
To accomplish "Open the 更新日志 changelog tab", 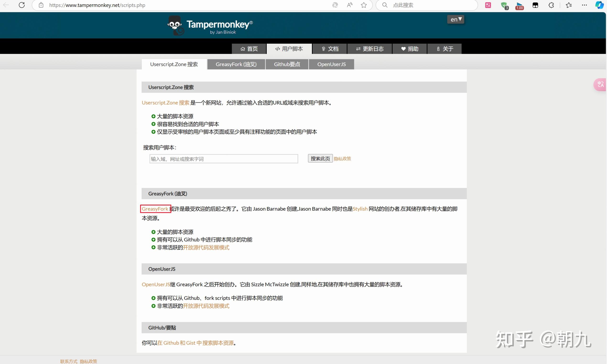I will click(x=369, y=49).
